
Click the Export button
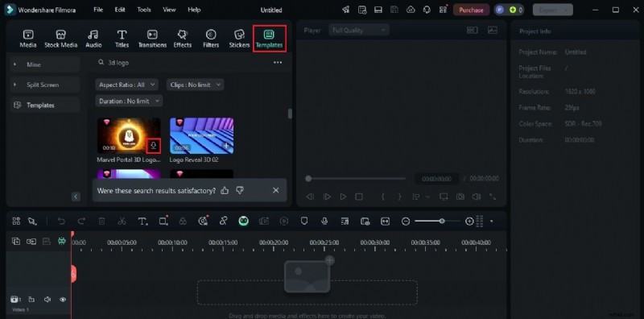click(552, 10)
